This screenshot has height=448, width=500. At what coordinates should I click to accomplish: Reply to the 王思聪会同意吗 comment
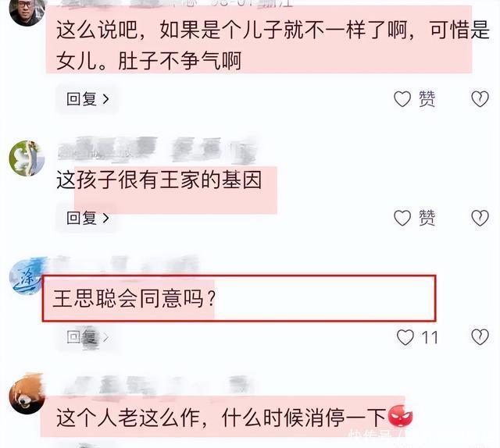tap(87, 337)
